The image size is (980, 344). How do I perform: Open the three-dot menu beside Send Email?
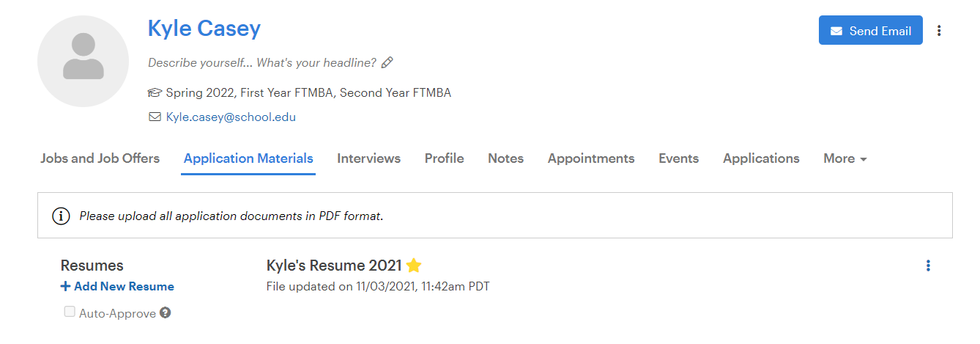click(939, 31)
